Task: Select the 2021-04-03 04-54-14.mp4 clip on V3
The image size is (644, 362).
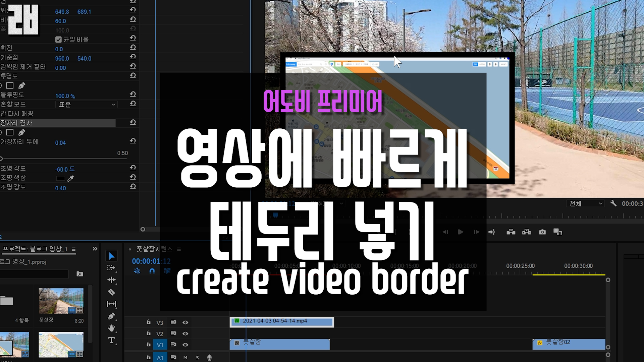Action: (282, 322)
